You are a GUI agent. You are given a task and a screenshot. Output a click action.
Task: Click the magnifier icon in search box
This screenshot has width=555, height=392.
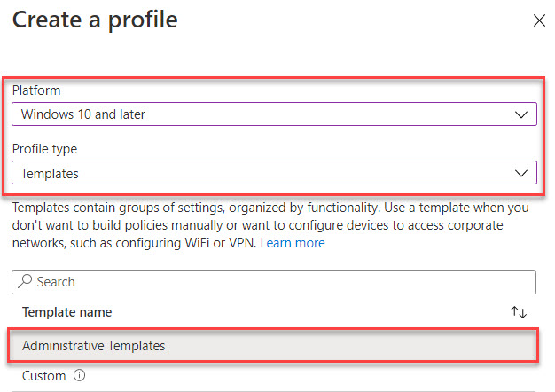pyautogui.click(x=25, y=281)
